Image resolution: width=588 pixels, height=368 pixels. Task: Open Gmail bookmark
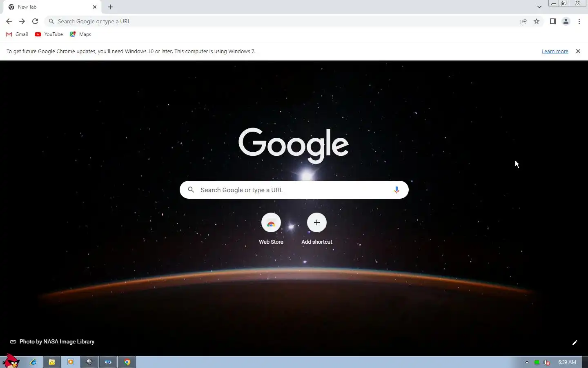coord(17,34)
